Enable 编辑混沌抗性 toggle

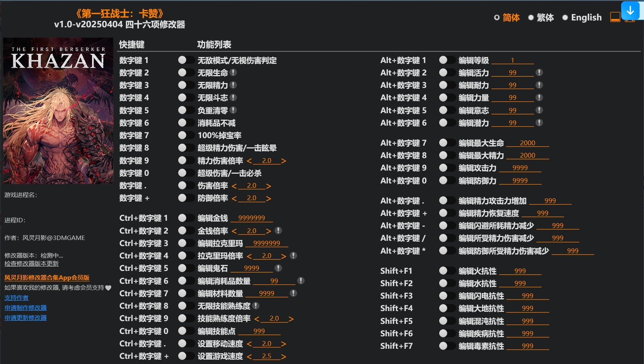pos(447,321)
